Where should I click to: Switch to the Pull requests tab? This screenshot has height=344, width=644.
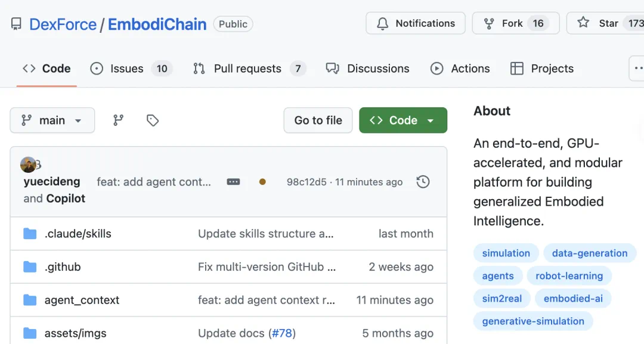coord(249,69)
